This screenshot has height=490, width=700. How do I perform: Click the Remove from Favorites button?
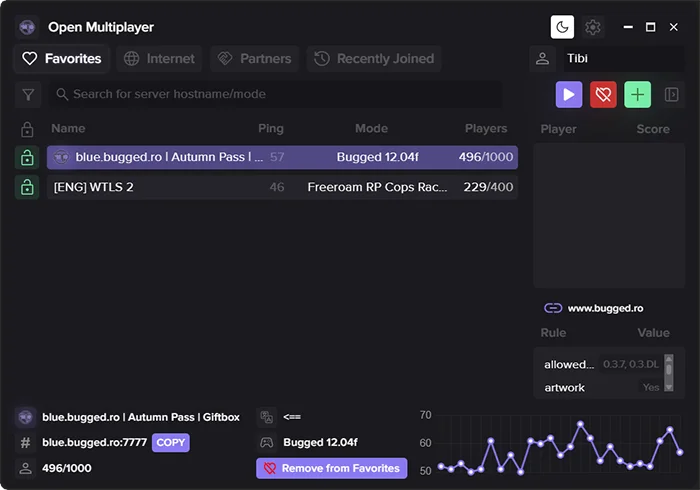pos(332,468)
